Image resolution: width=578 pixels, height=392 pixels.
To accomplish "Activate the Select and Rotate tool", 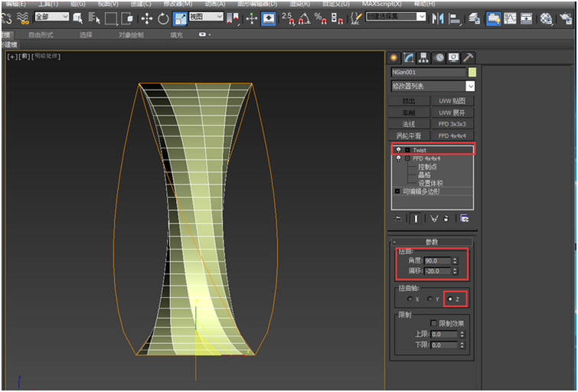I will (x=163, y=18).
